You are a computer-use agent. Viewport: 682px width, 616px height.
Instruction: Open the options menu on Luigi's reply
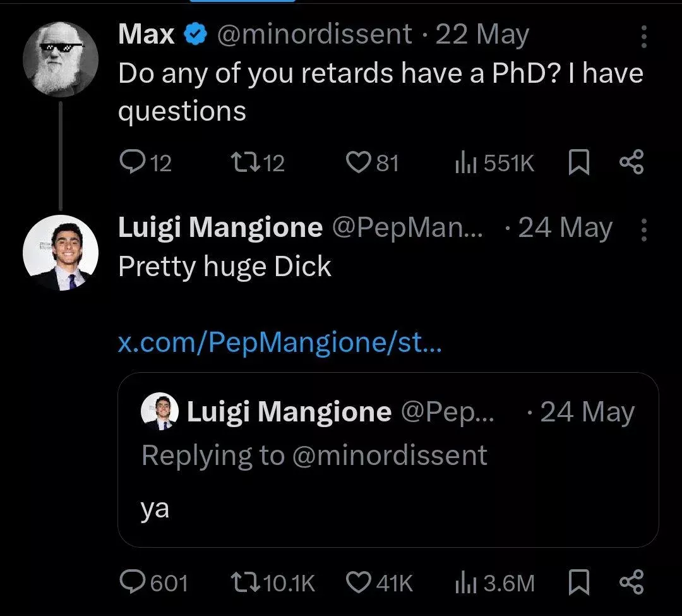click(x=643, y=229)
